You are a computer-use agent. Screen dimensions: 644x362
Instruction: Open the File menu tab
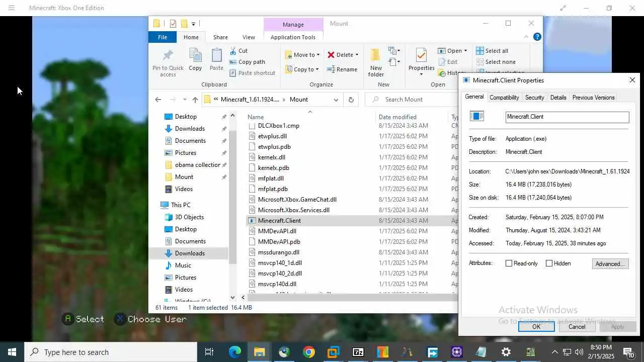(x=163, y=37)
